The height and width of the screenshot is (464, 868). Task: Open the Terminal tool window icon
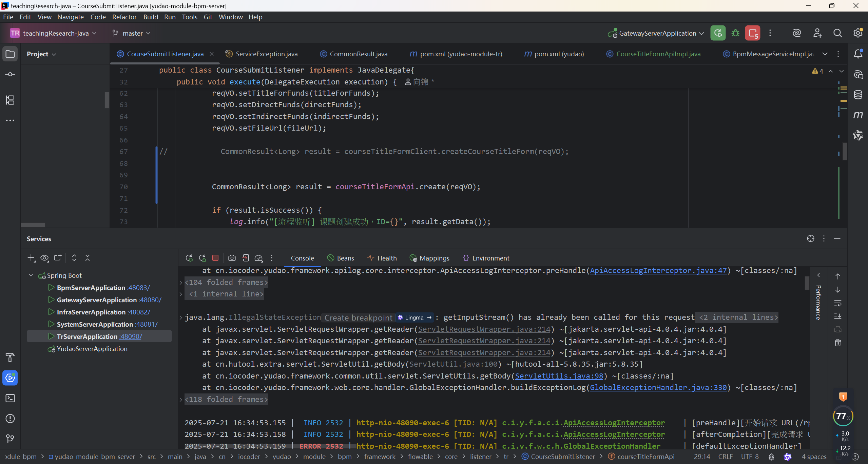pyautogui.click(x=10, y=398)
